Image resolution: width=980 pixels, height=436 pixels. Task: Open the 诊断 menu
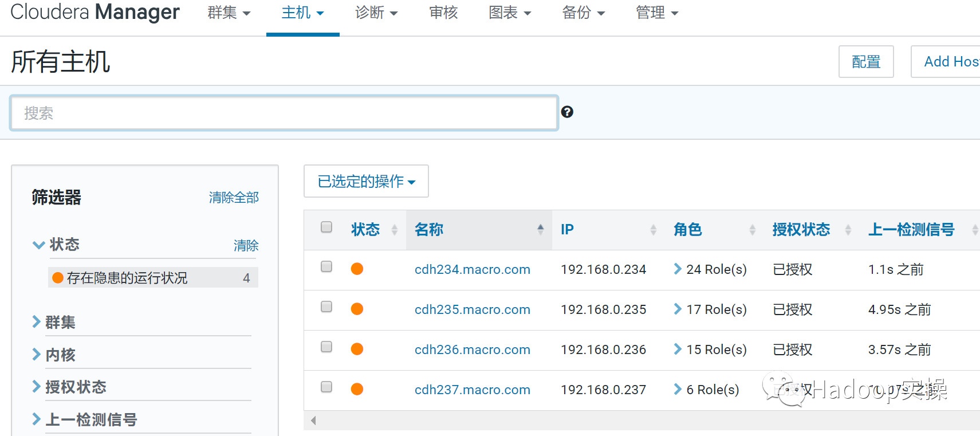376,13
